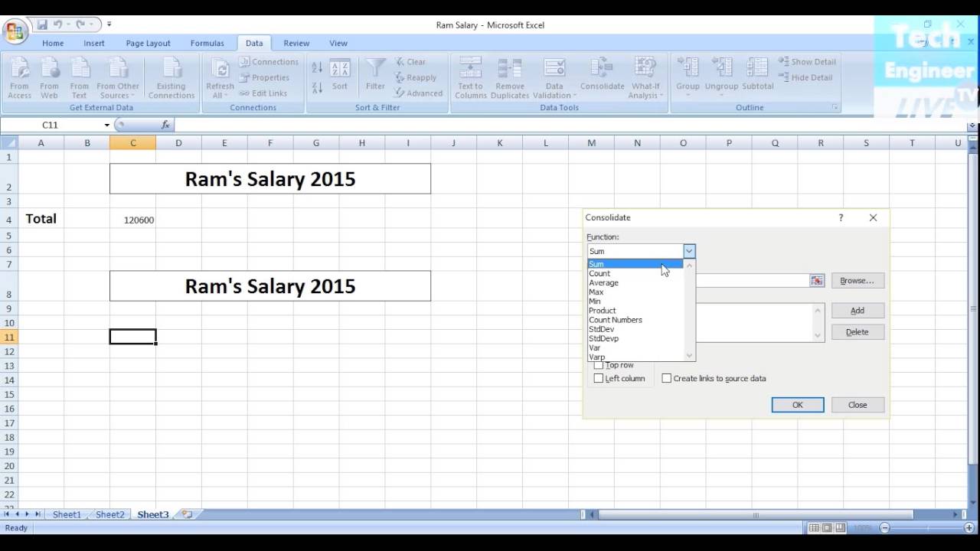Click Close in Consolidate dialog
The width and height of the screenshot is (980, 551).
point(857,405)
